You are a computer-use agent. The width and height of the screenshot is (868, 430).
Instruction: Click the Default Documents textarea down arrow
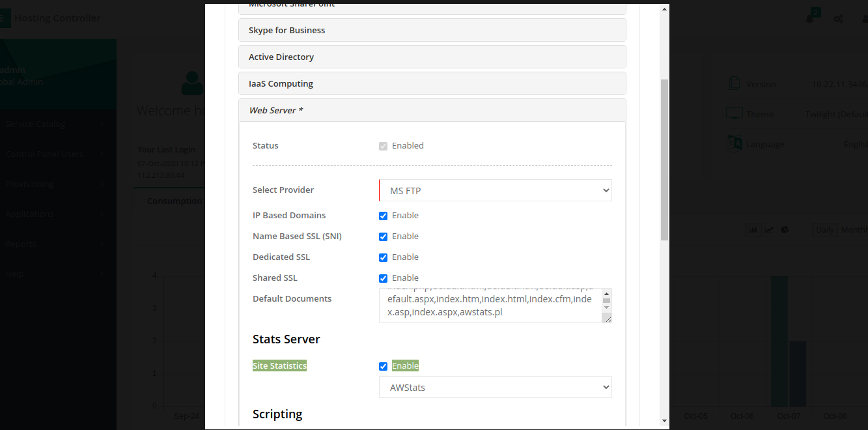click(607, 308)
